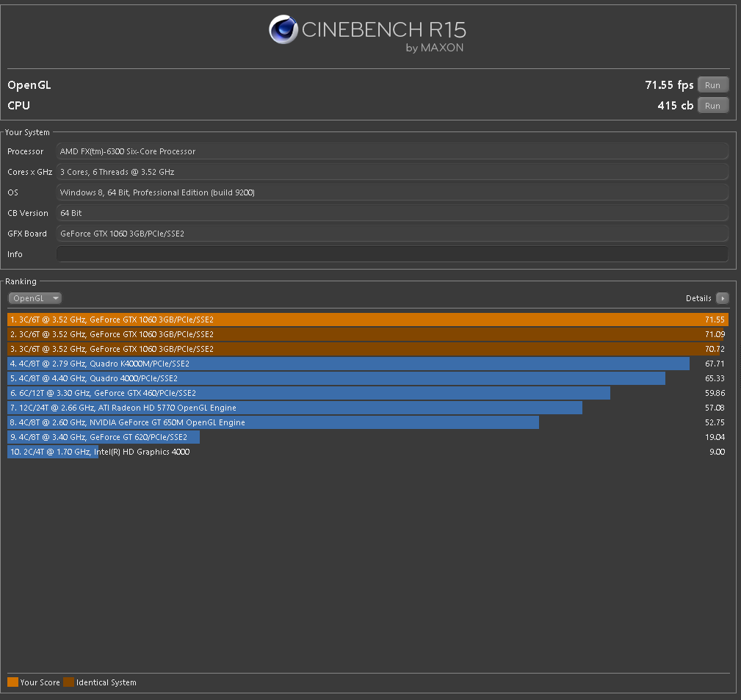Select the Processor field AMD FX-6300
The width and height of the screenshot is (741, 700).
(391, 151)
